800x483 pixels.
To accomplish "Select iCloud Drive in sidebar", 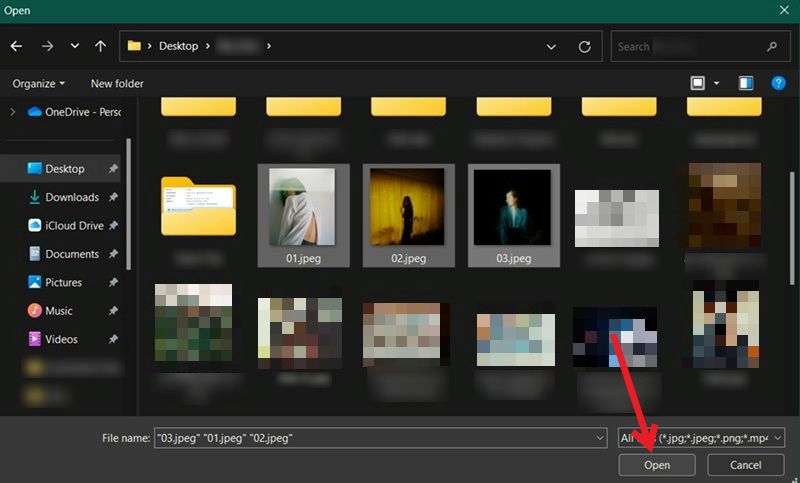I will click(74, 226).
